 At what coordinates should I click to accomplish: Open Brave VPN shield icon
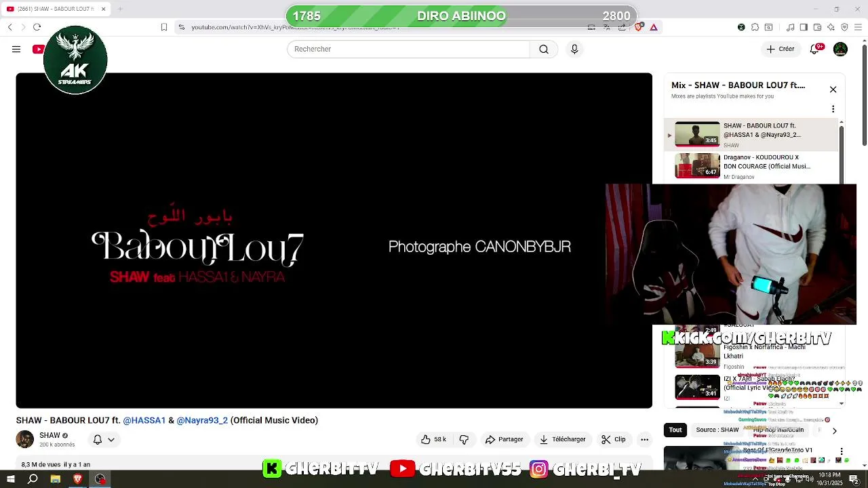pyautogui.click(x=844, y=27)
